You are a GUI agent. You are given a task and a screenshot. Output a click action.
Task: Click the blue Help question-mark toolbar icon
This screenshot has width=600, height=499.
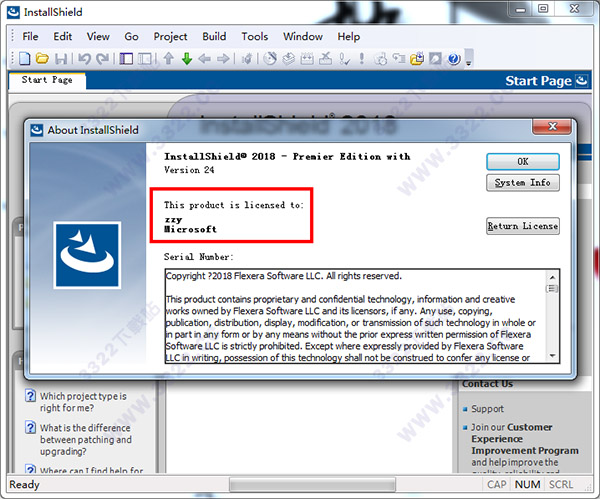pyautogui.click(x=454, y=59)
